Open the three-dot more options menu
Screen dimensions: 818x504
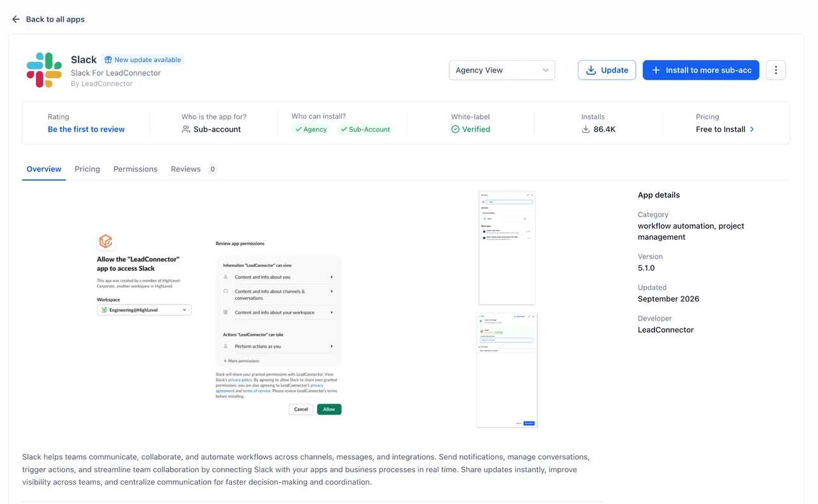pyautogui.click(x=776, y=70)
